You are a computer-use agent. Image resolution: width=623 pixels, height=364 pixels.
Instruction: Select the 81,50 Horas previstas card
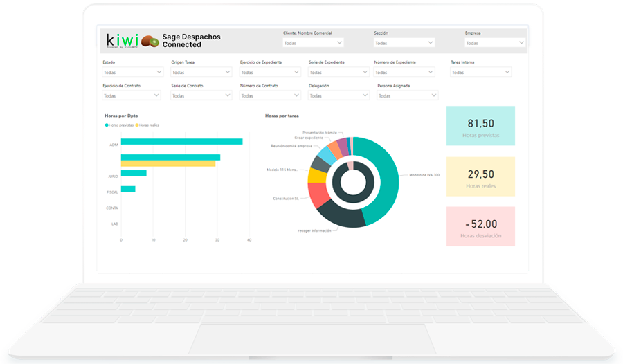(x=480, y=126)
